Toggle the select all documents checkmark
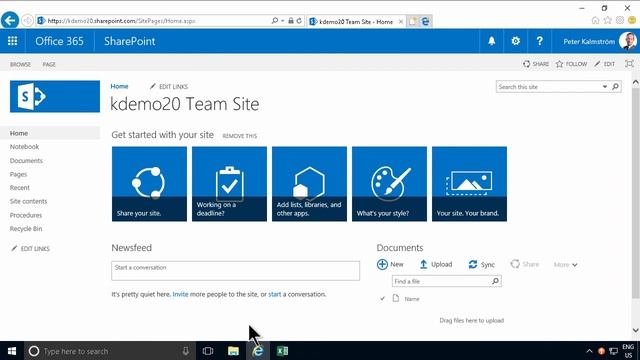Screen dimensions: 640x360 tap(382, 298)
